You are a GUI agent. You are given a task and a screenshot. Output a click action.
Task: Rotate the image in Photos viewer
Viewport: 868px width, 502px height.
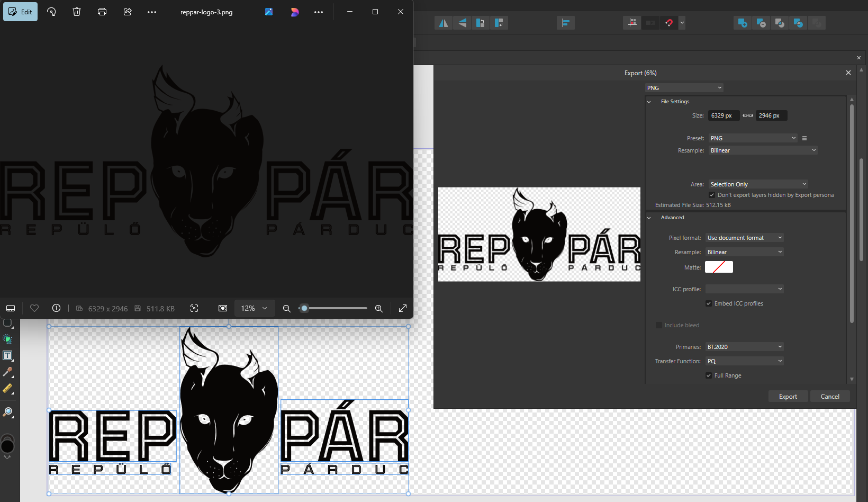[51, 12]
